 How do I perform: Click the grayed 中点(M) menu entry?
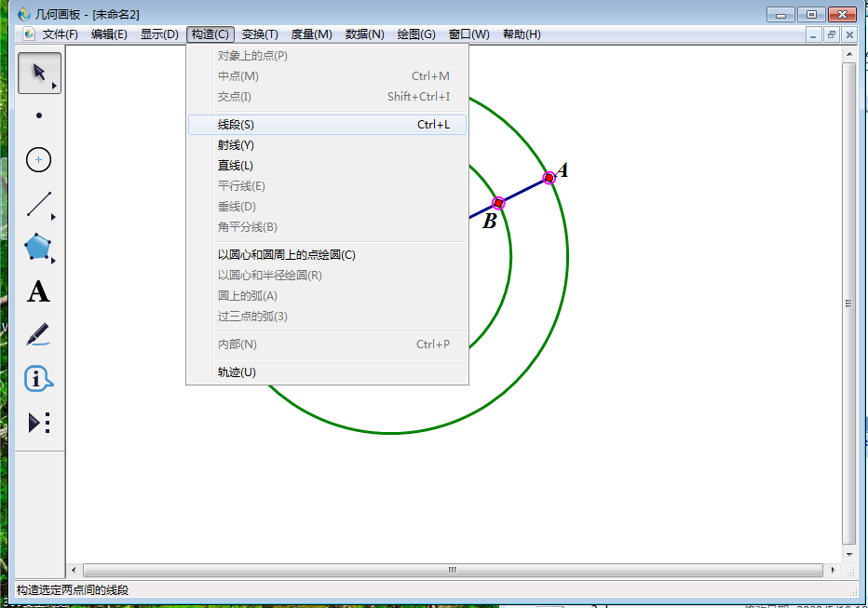(327, 75)
